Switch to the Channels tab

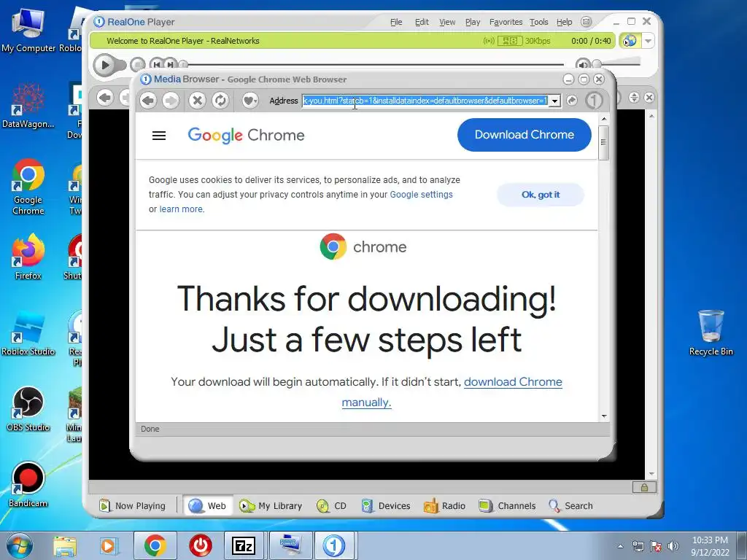[x=508, y=506]
